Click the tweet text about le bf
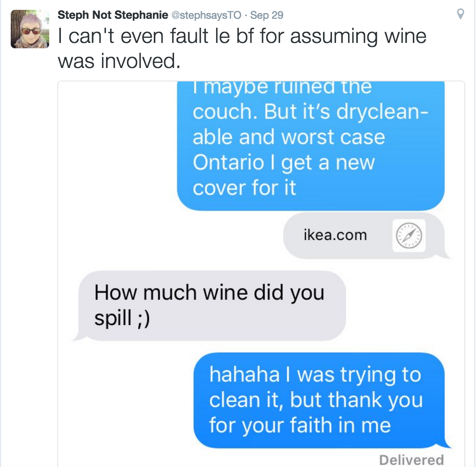Screen dimensions: 476x467 coord(242,37)
